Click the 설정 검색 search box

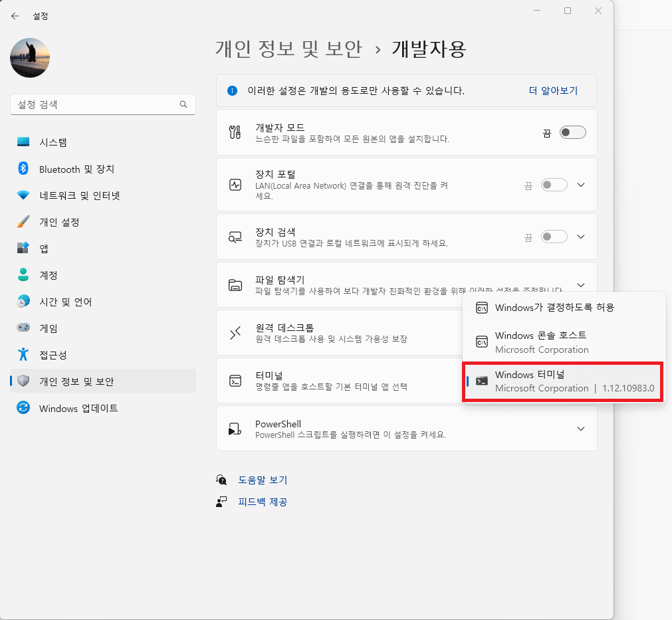coord(103,104)
